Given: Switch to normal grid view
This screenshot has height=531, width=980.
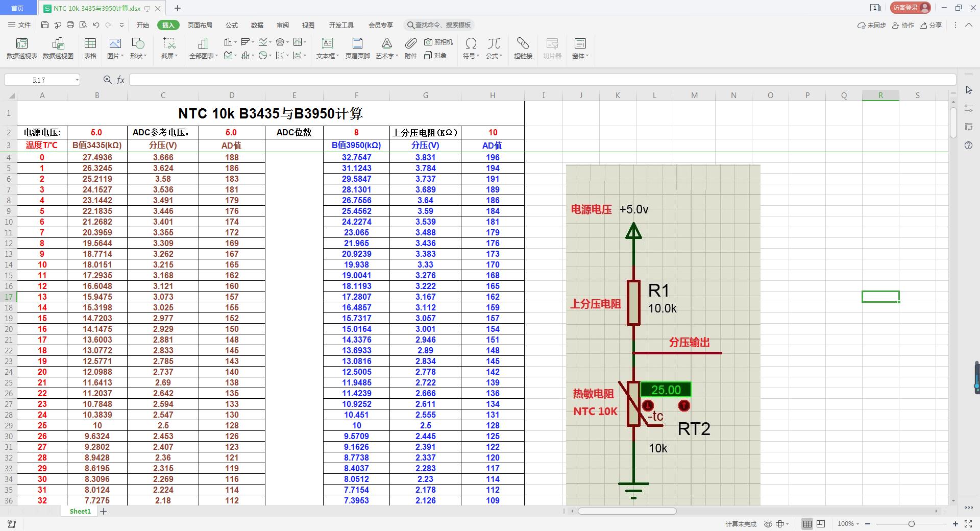Looking at the screenshot, I should coord(807,524).
